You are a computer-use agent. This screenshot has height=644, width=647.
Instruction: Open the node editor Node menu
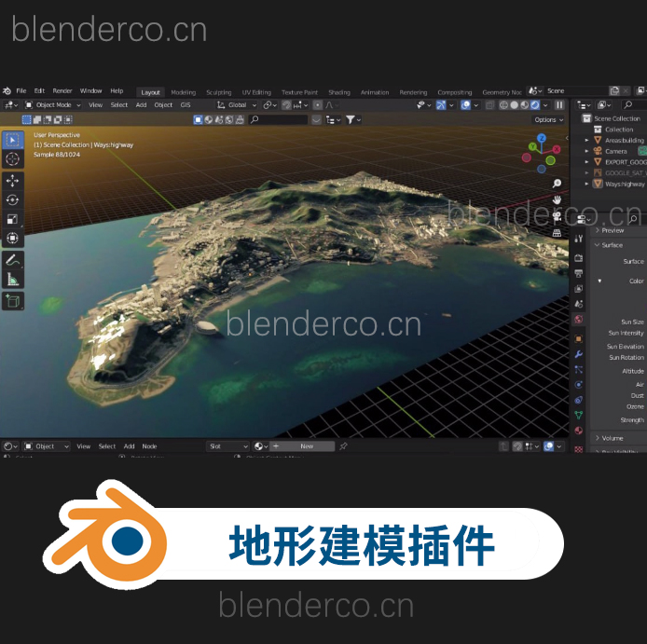click(x=149, y=446)
